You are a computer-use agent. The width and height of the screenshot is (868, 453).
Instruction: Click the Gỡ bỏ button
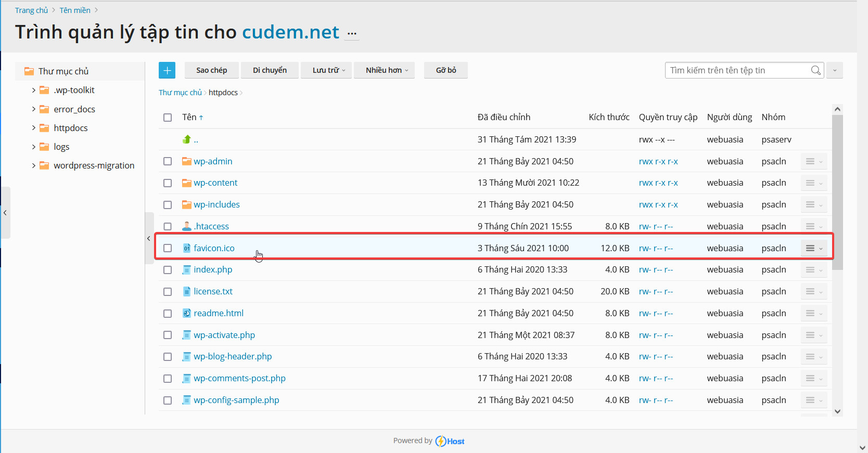click(446, 70)
